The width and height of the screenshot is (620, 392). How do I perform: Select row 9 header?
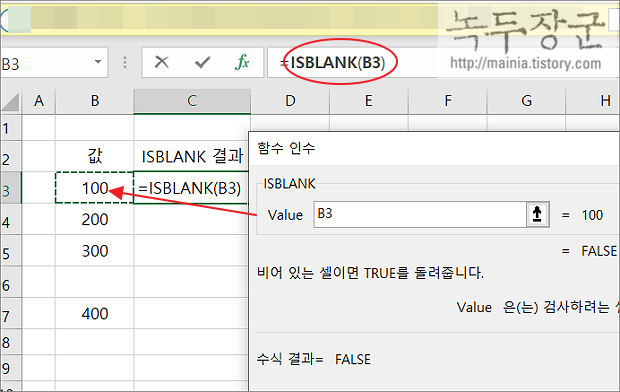click(x=11, y=368)
